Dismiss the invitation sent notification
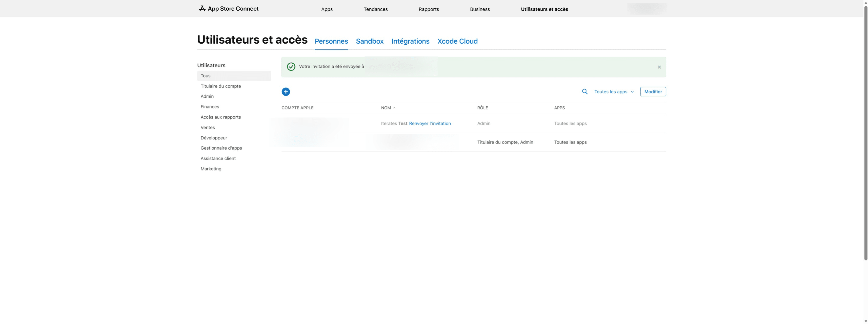 click(x=659, y=67)
